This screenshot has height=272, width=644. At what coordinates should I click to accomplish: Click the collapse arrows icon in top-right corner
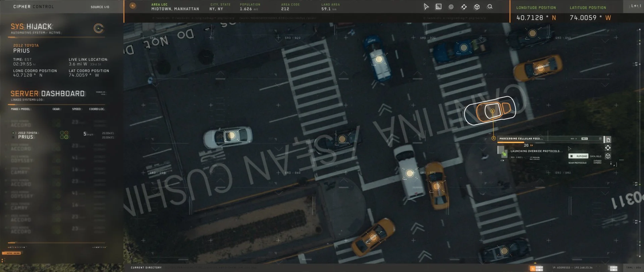[636, 6]
